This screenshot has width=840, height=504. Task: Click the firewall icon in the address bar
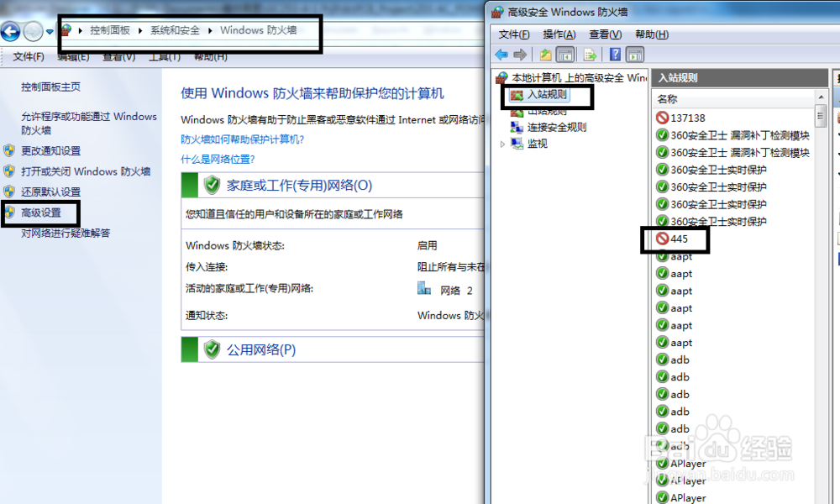(x=66, y=30)
